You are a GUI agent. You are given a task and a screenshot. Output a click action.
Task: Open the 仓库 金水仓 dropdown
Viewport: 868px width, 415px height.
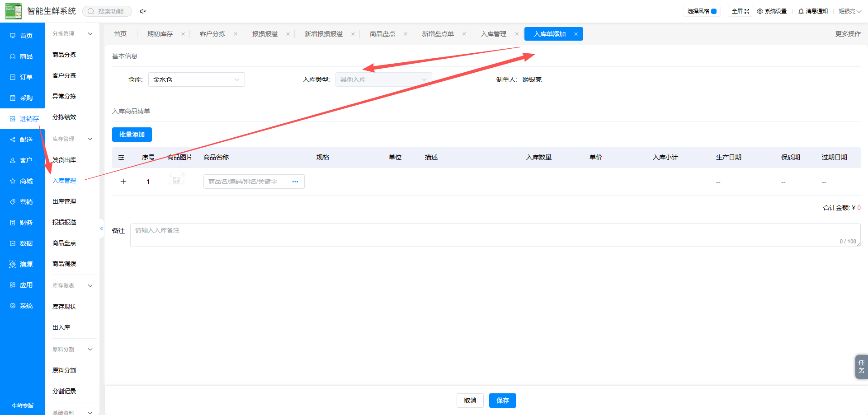[x=197, y=79]
